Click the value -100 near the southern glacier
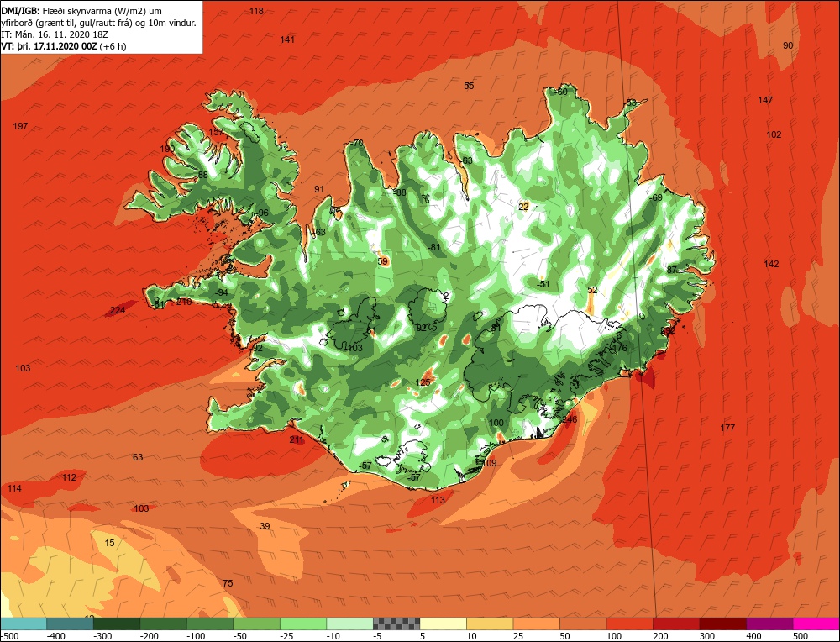840x642 pixels. (x=495, y=423)
